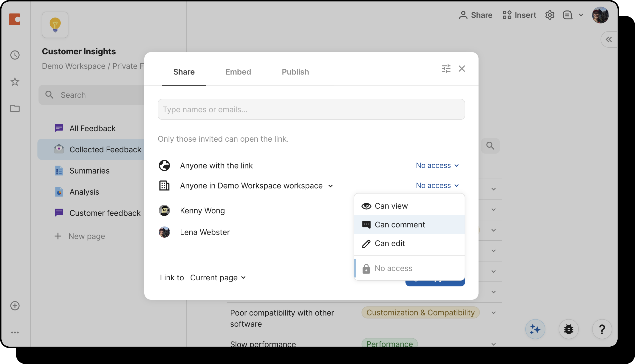This screenshot has width=635, height=364.
Task: Click the bug report icon
Action: [x=569, y=329]
